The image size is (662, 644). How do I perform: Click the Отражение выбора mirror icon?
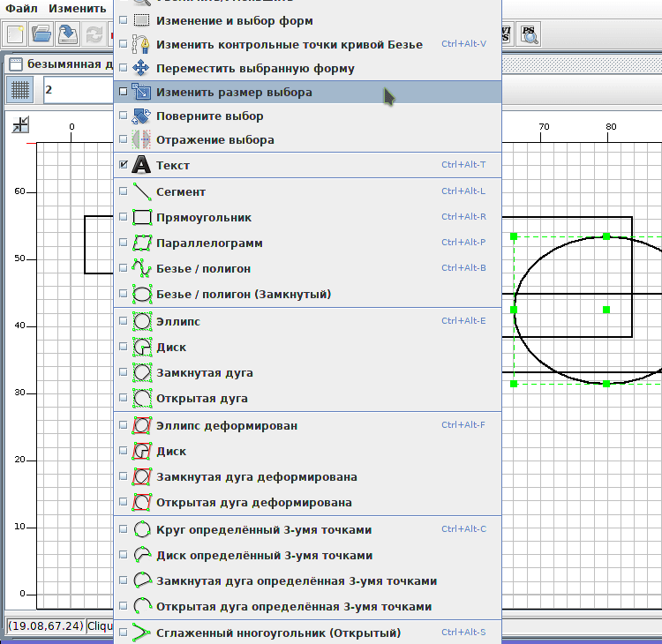tap(141, 139)
